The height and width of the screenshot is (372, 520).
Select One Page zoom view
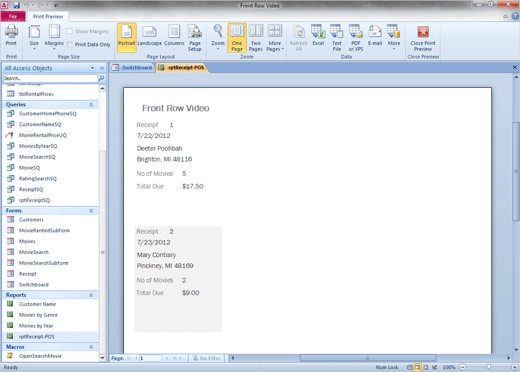(237, 37)
